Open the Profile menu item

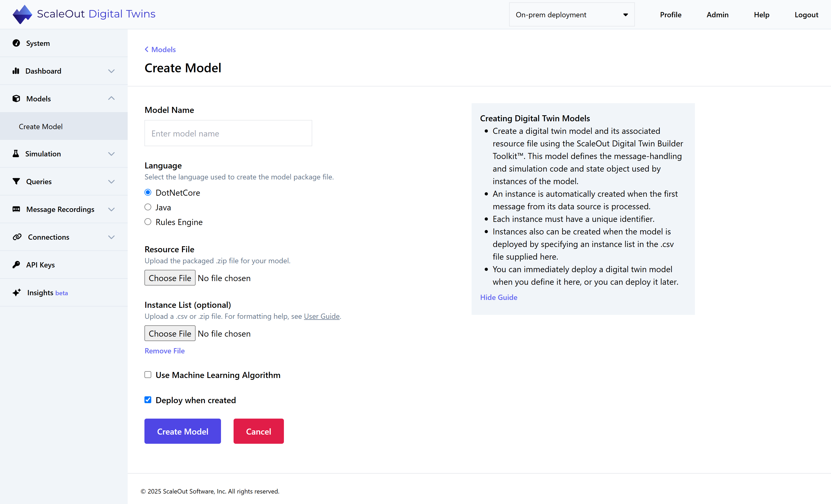pyautogui.click(x=671, y=14)
